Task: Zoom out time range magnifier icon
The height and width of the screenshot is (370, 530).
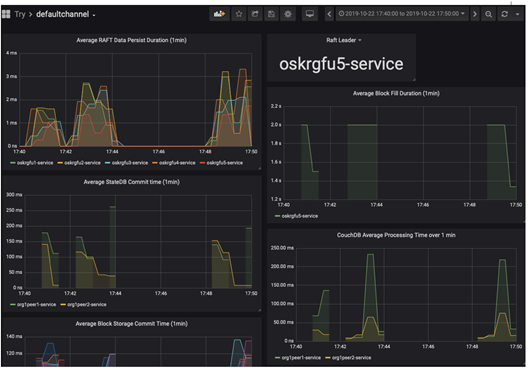Action: 488,14
